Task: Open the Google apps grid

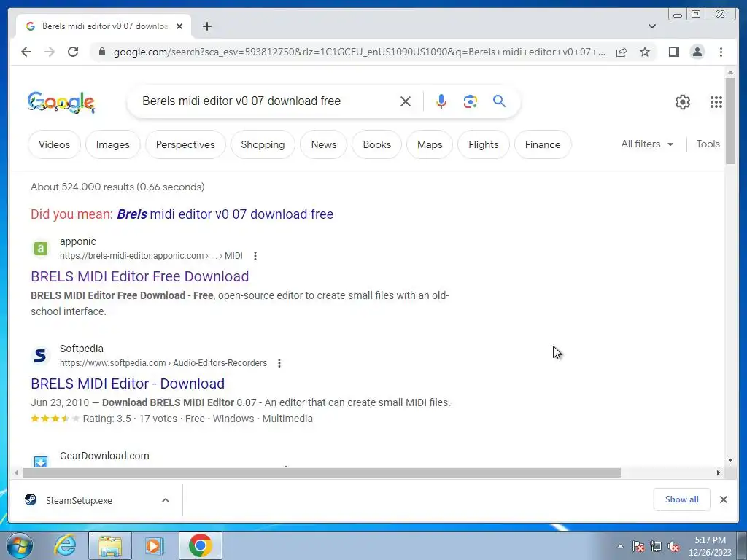Action: 716,102
